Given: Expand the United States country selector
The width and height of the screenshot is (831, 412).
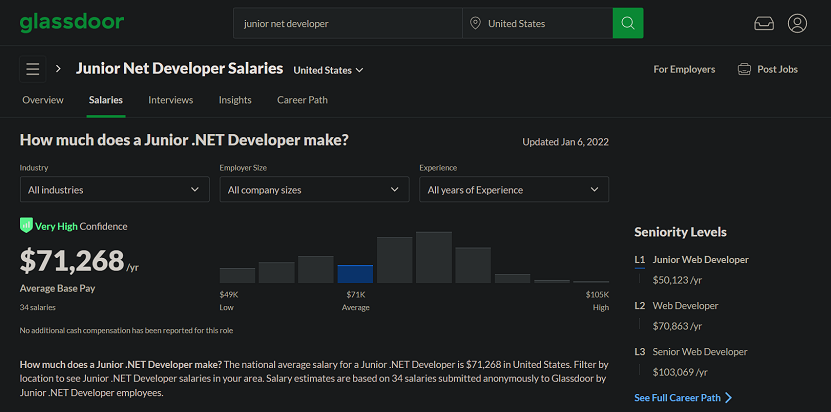Looking at the screenshot, I should [x=328, y=70].
